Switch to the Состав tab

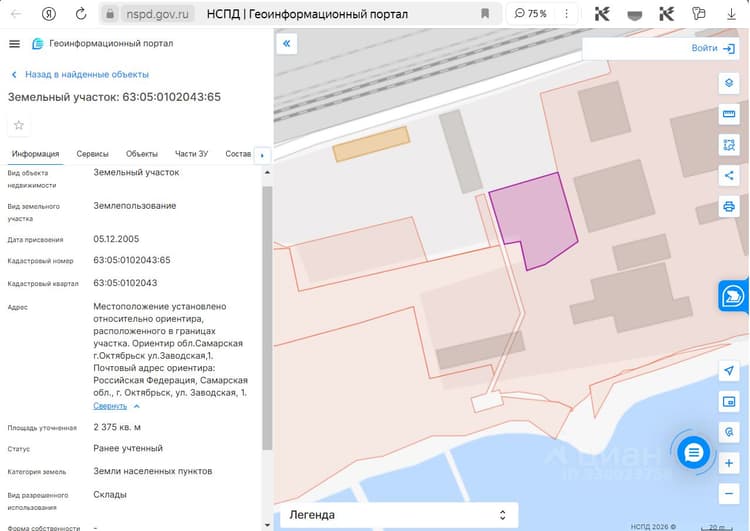tap(238, 154)
